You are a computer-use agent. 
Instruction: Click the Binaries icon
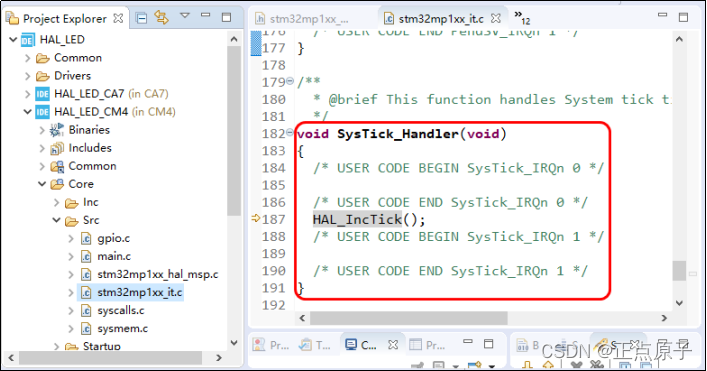click(56, 130)
